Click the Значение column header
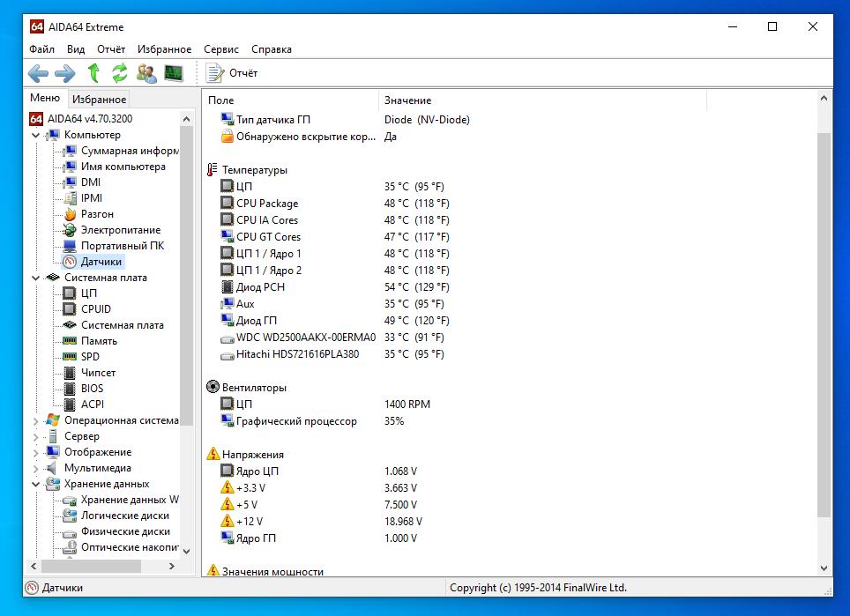 coord(407,100)
